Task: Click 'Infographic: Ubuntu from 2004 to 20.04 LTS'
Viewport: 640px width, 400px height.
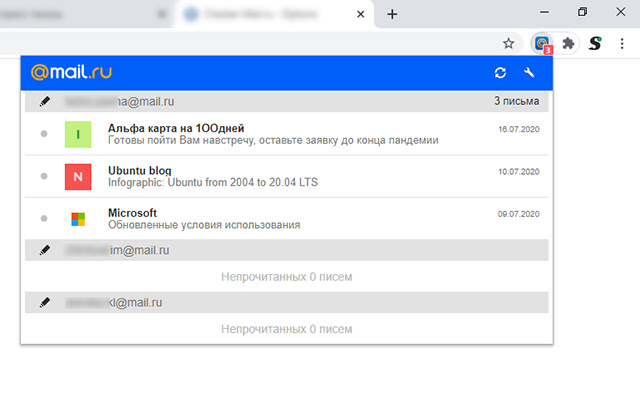Action: point(213,182)
